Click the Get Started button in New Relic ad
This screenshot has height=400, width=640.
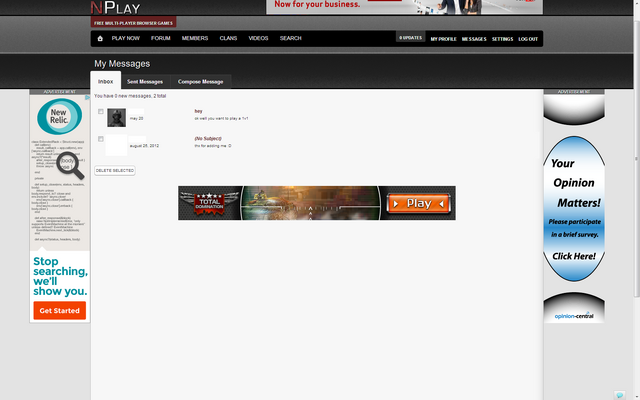60,311
